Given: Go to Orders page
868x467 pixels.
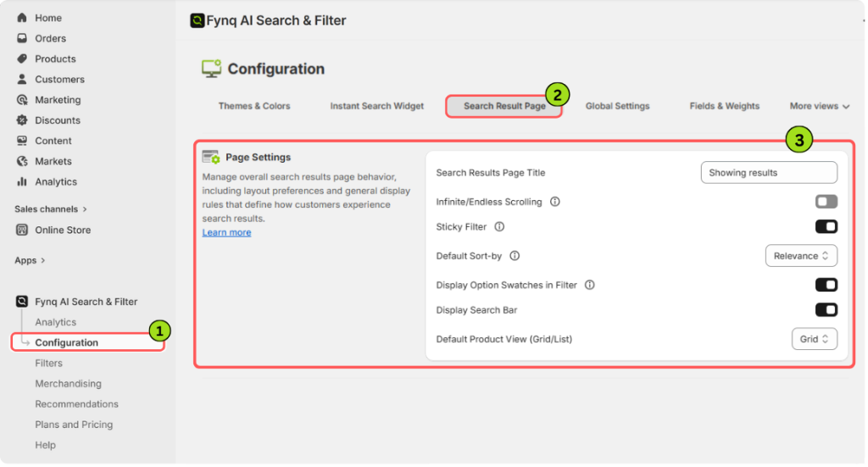Looking at the screenshot, I should pyautogui.click(x=50, y=38).
